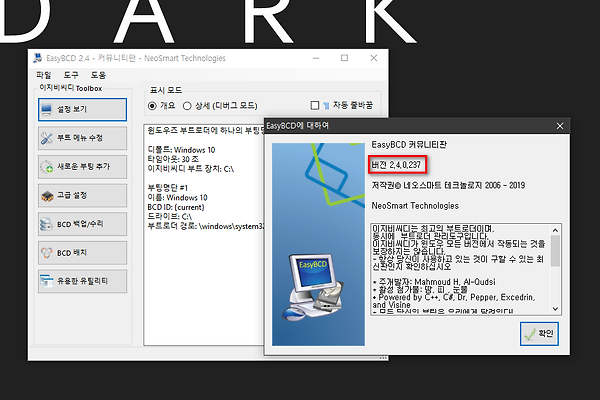Select the 개요 (Overview) radio button

coord(153,105)
